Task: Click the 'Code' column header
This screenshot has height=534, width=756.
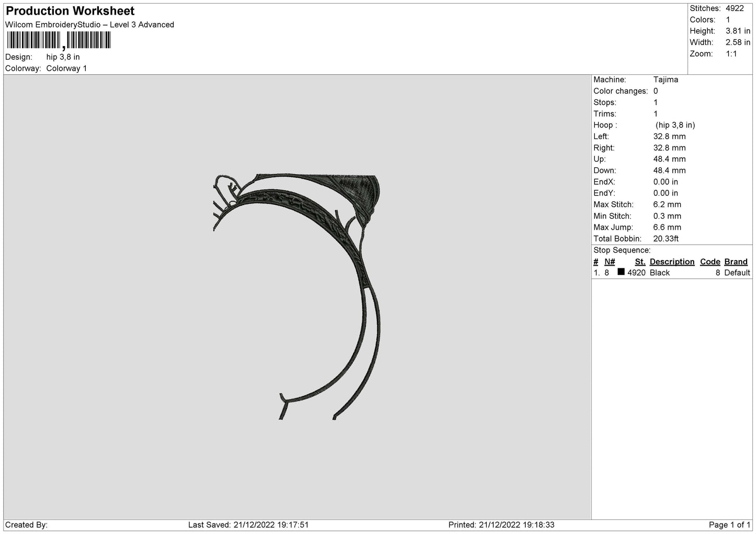Action: pos(710,262)
